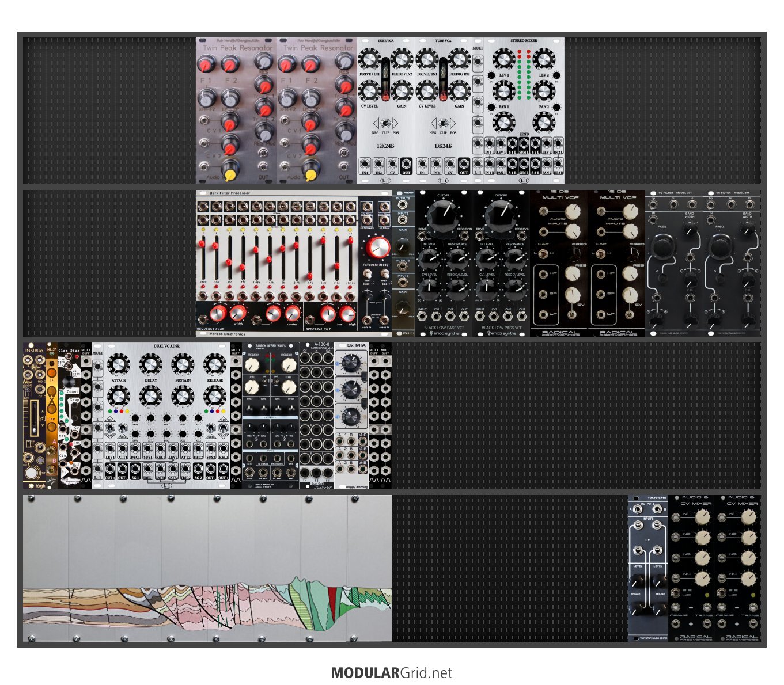Image resolution: width=784 pixels, height=685 pixels.
Task: Click RELEASE top knob on Dual VC ADSR
Action: 215,365
